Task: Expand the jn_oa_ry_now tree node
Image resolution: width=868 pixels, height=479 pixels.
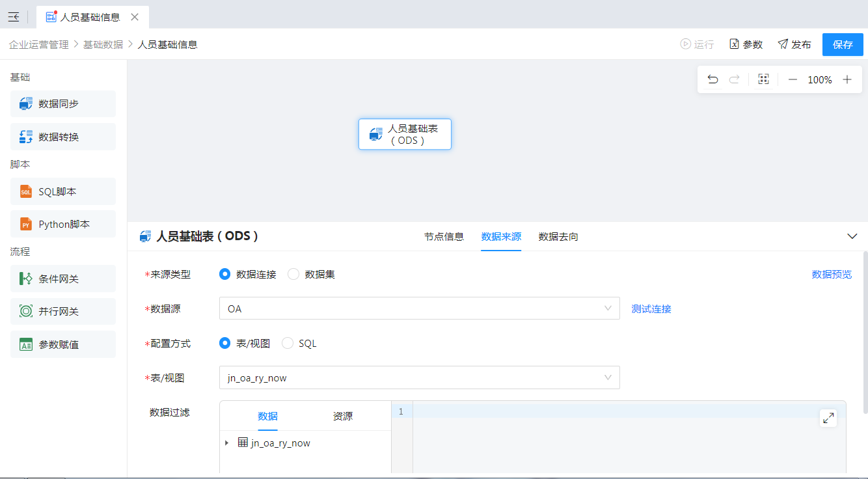Action: point(226,443)
